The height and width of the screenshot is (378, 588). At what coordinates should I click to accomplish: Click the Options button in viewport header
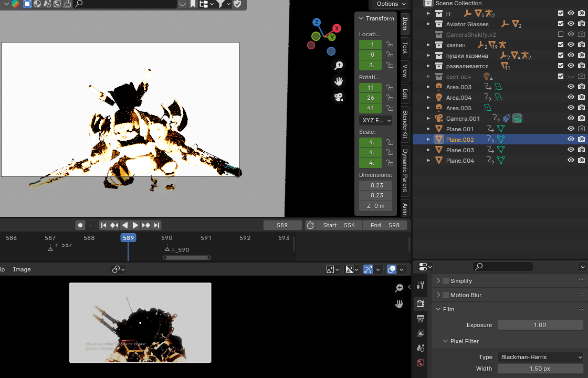[x=391, y=4]
